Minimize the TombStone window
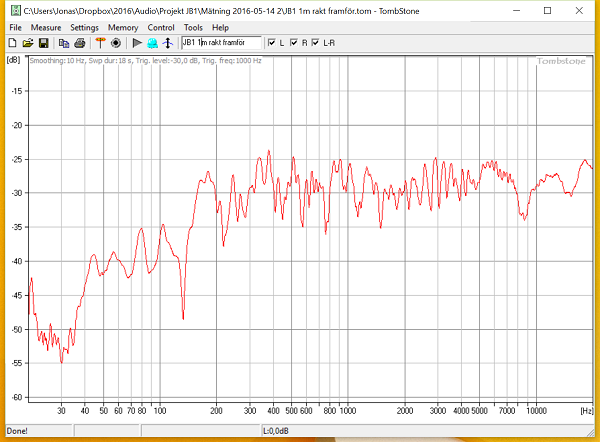 [x=517, y=11]
